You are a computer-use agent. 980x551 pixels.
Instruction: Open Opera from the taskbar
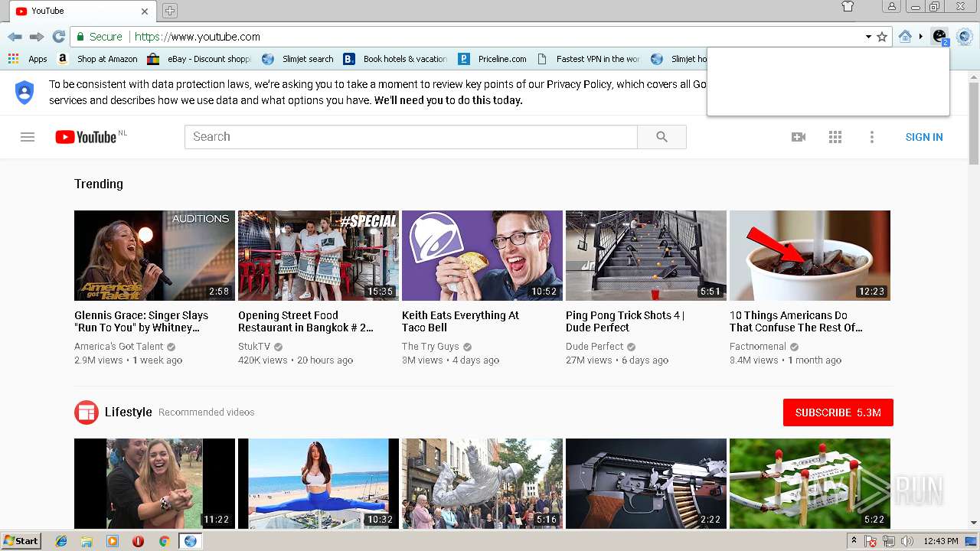point(138,541)
